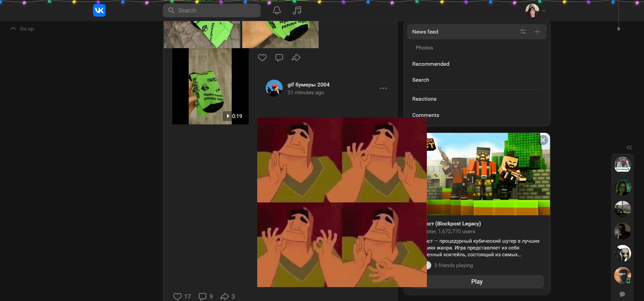Viewport: 644px width, 301px height.
Task: Click Play to launch the game
Action: (477, 282)
